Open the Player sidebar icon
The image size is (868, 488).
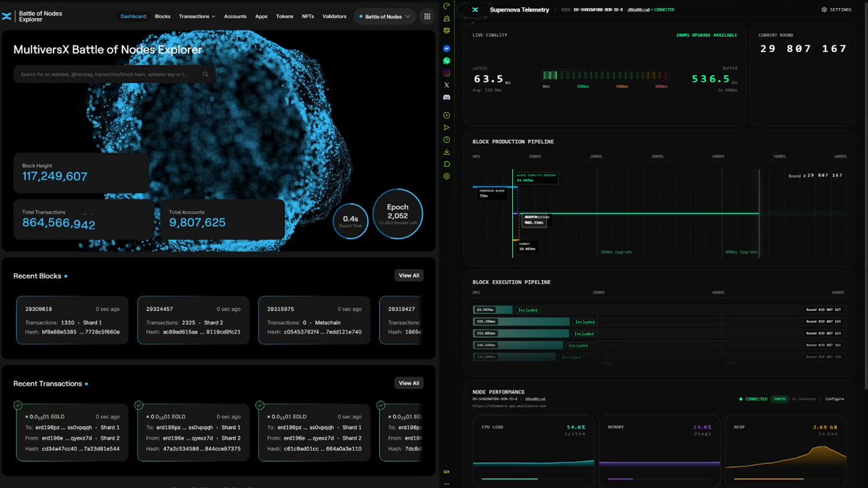[x=447, y=115]
